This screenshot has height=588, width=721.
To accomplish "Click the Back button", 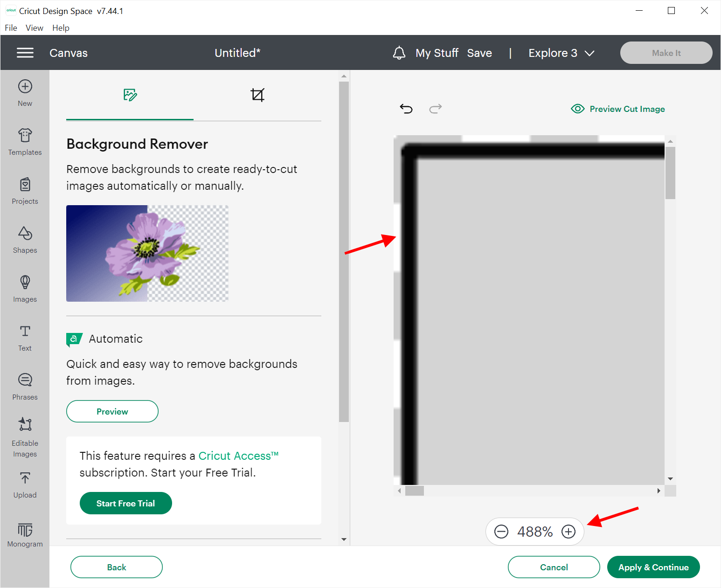I will (x=117, y=567).
